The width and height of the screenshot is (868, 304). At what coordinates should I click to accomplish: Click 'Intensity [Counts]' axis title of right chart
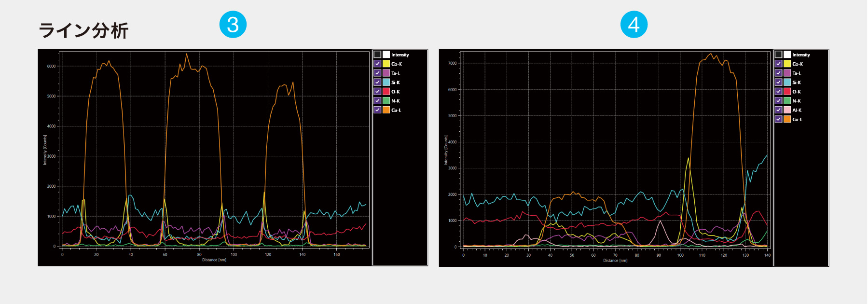pyautogui.click(x=446, y=150)
